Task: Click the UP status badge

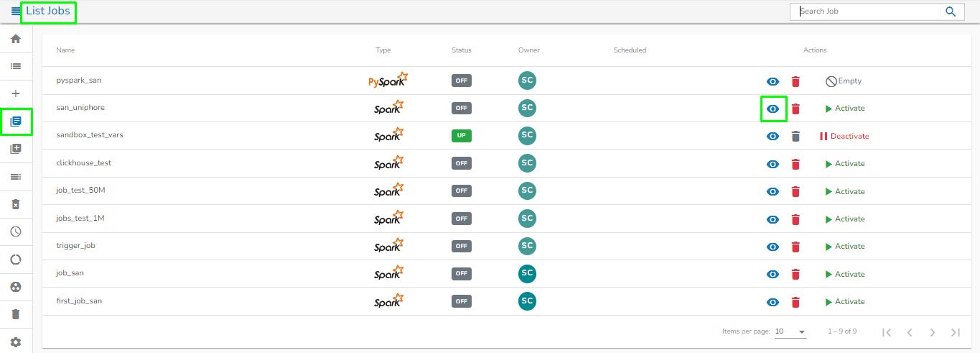Action: 462,136
